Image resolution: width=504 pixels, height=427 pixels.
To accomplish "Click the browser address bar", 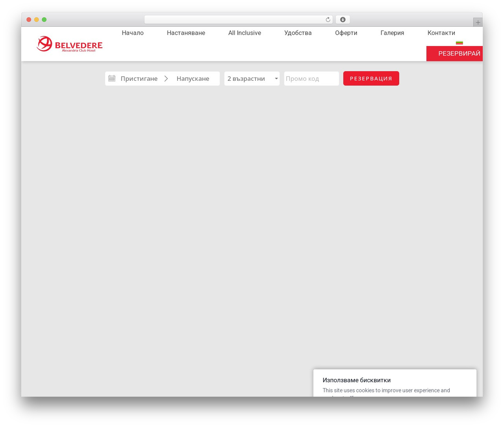I will [238, 20].
